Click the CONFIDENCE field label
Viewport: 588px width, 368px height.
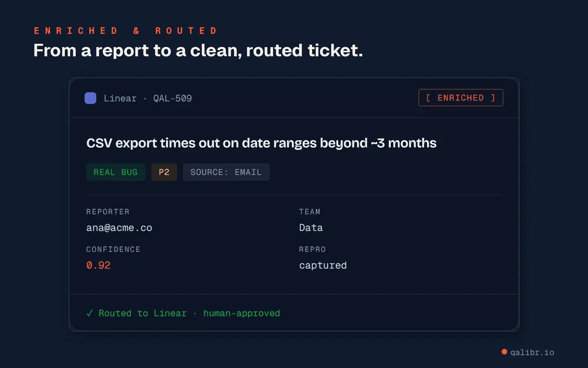(x=113, y=250)
